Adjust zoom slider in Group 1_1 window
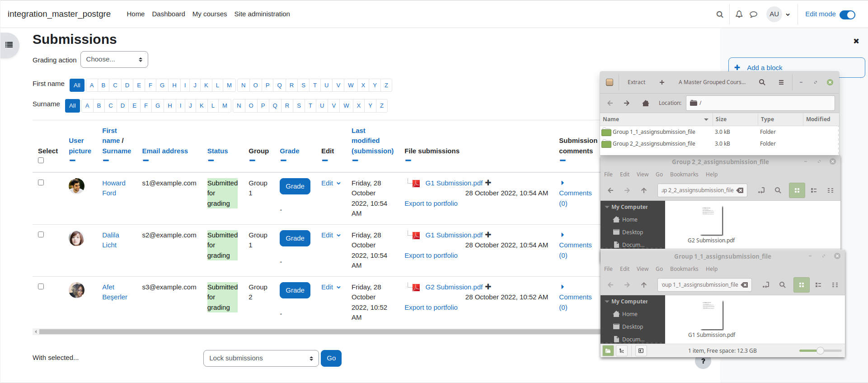868x383 pixels. pos(820,350)
